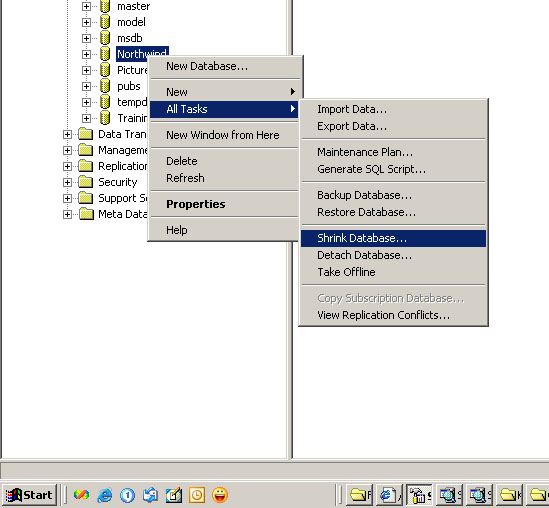This screenshot has width=549, height=508.
Task: Select the pubs database tree item
Action: (128, 86)
